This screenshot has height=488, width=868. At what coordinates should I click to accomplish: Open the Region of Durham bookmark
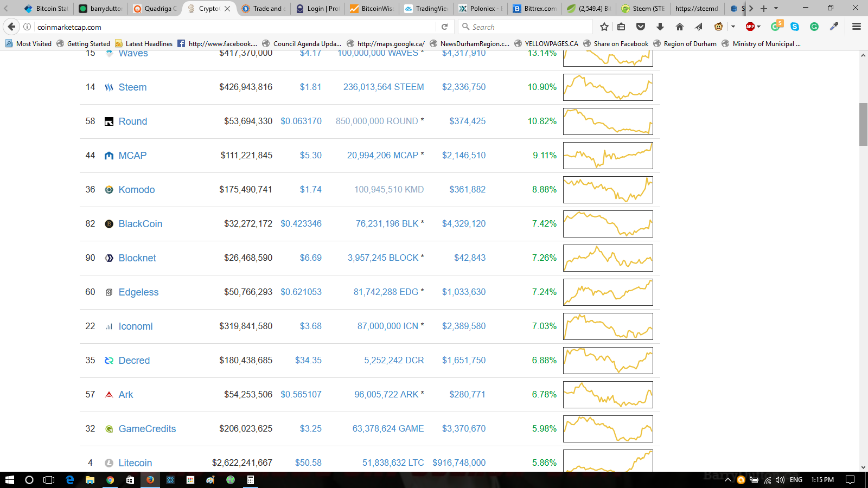tap(685, 44)
